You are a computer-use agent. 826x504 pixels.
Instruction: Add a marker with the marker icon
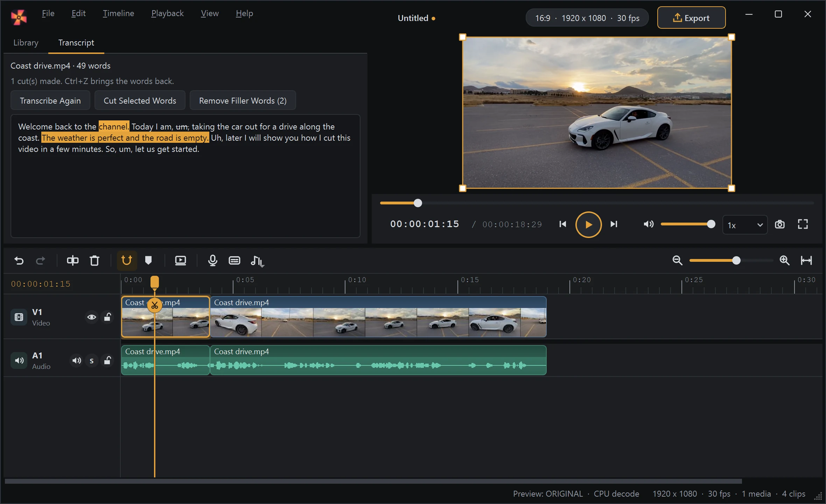[x=148, y=260]
